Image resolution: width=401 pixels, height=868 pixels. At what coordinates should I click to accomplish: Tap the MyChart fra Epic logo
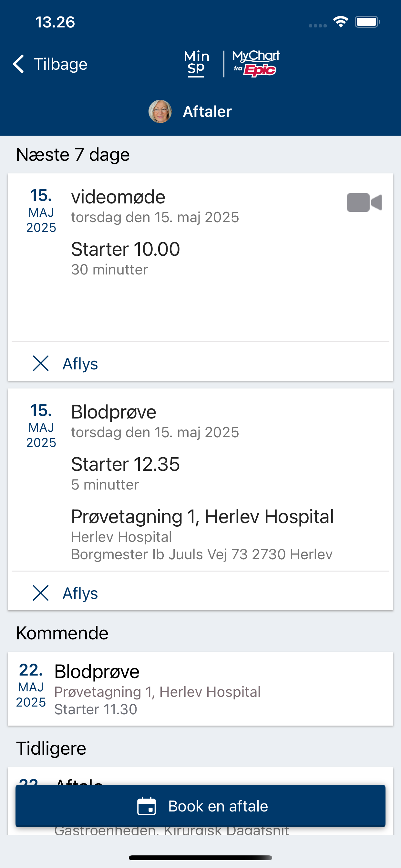tap(256, 64)
